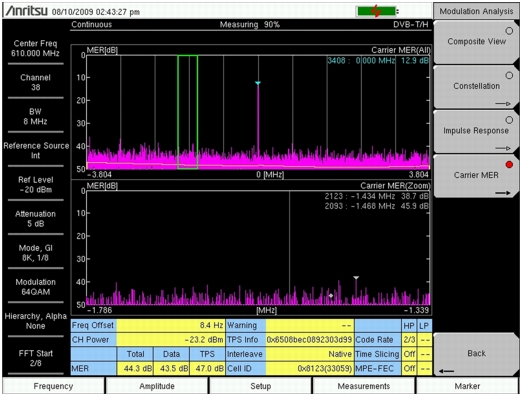
Task: Open the Amplitude menu
Action: [x=157, y=386]
